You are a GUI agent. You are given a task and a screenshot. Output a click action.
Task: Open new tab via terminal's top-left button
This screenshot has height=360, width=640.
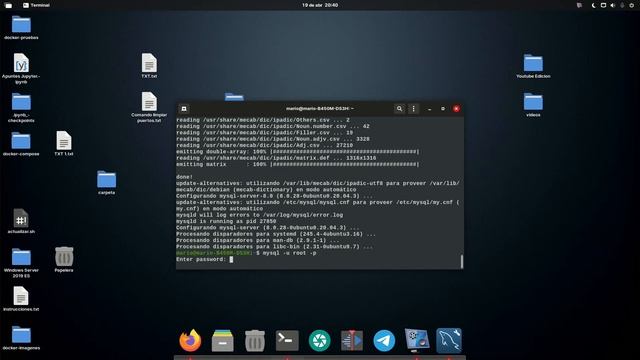(x=184, y=109)
